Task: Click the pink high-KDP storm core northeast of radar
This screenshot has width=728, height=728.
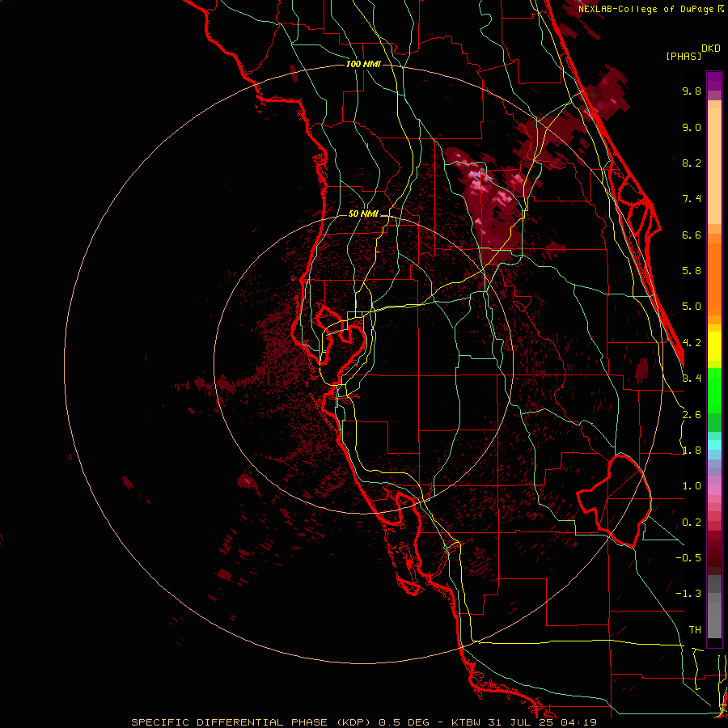Action: [x=478, y=181]
